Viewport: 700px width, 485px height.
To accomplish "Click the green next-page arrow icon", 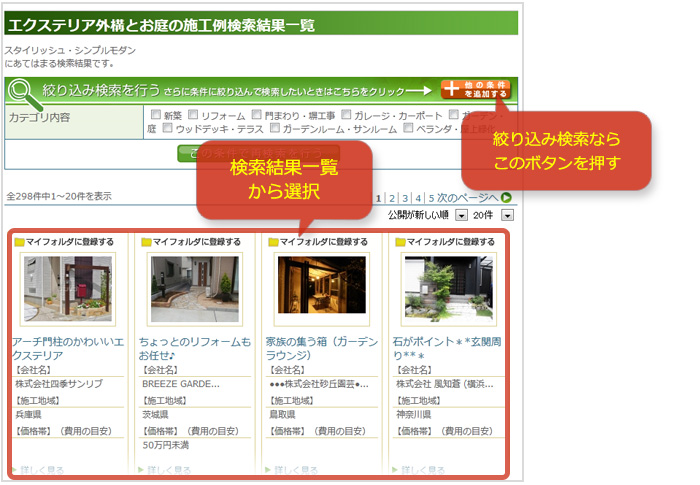I will coord(506,197).
